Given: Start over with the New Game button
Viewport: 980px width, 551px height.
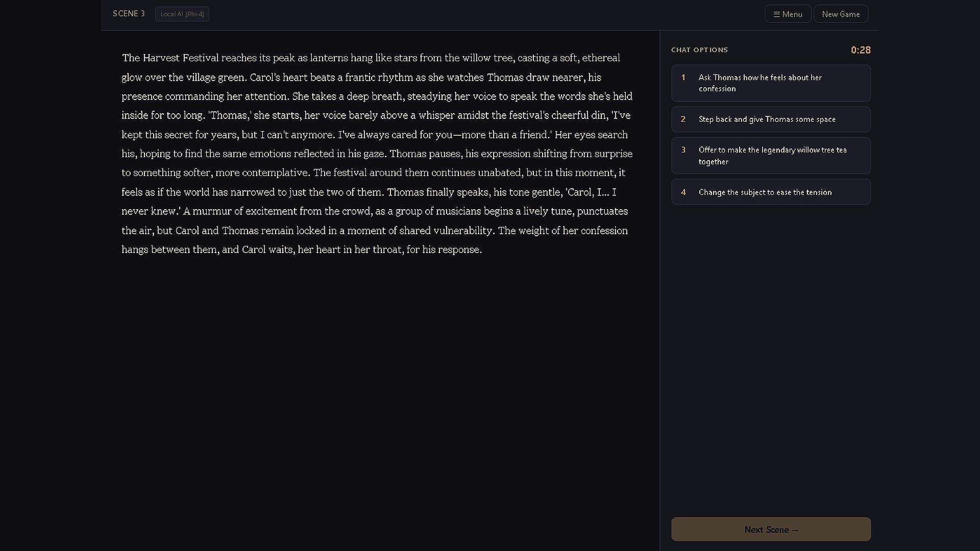Looking at the screenshot, I should pos(841,14).
